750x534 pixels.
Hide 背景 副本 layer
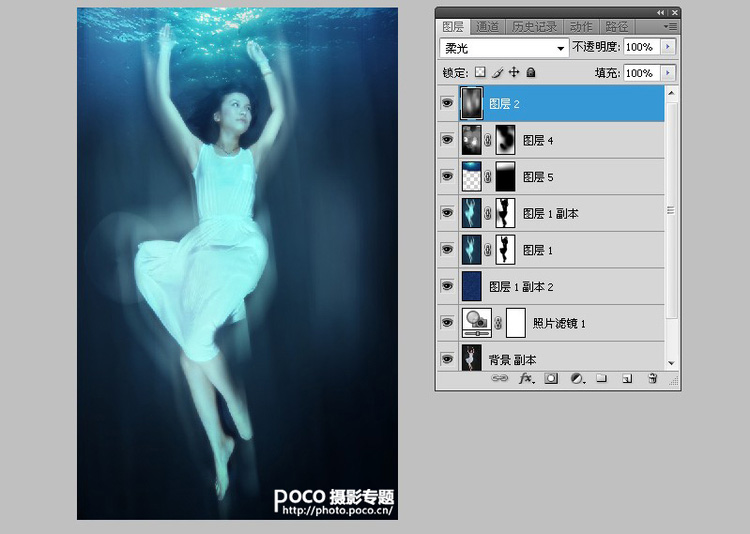pyautogui.click(x=447, y=359)
